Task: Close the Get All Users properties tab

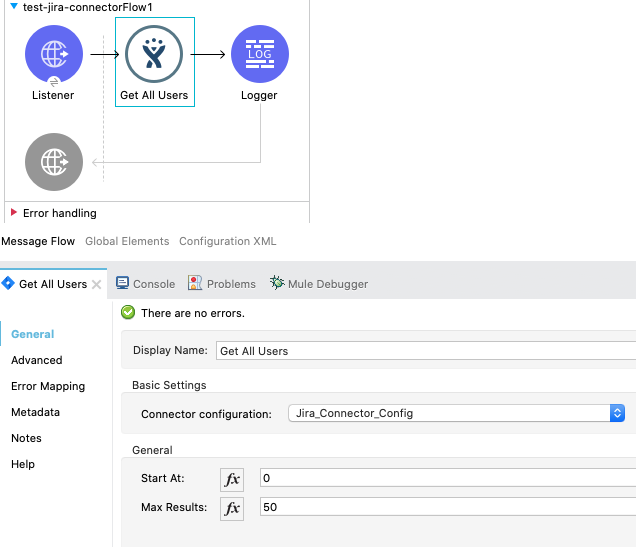Action: [97, 284]
